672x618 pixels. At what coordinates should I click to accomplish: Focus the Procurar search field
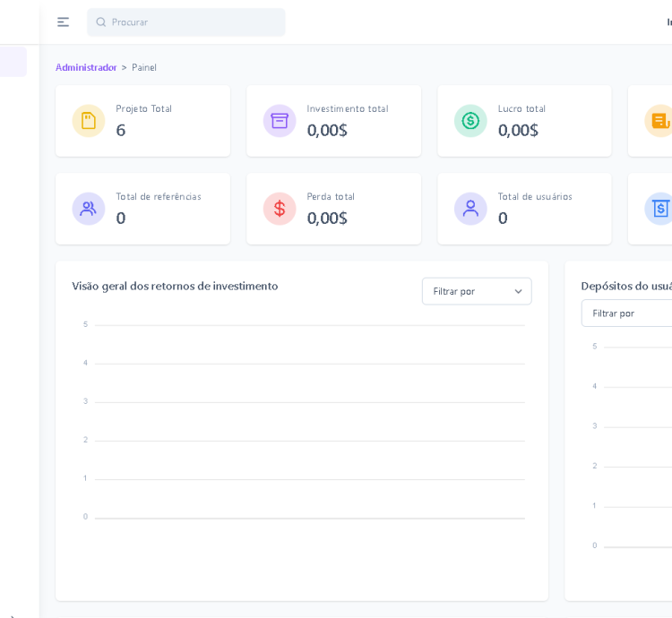click(193, 22)
